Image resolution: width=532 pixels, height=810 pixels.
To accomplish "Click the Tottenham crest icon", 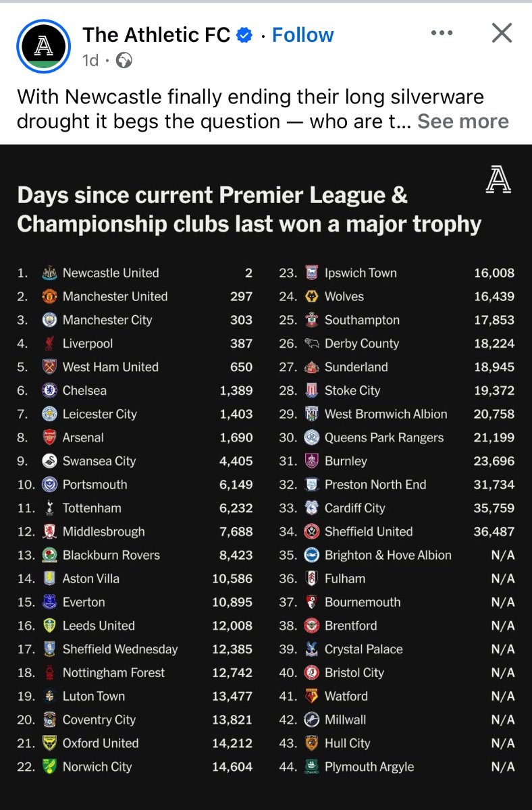I will coord(49,508).
